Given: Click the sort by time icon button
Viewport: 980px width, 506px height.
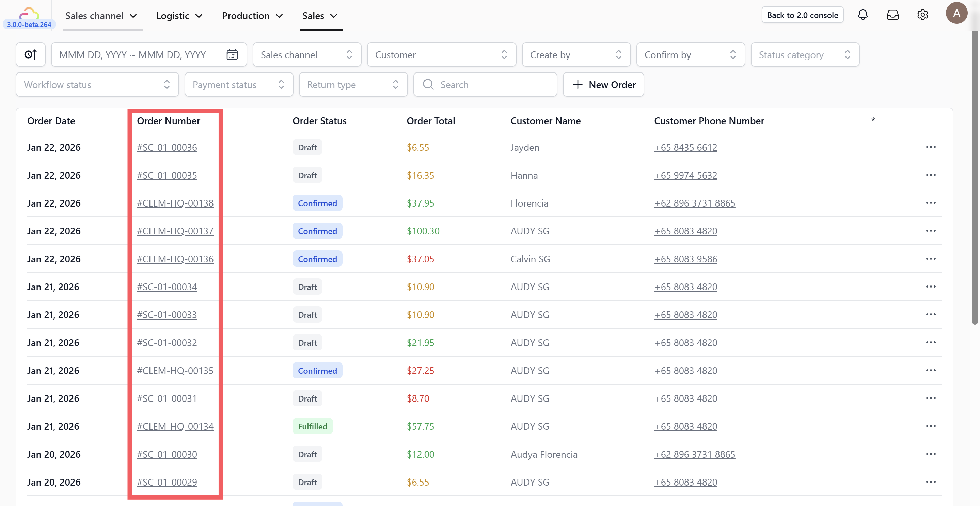Looking at the screenshot, I should click(x=30, y=54).
